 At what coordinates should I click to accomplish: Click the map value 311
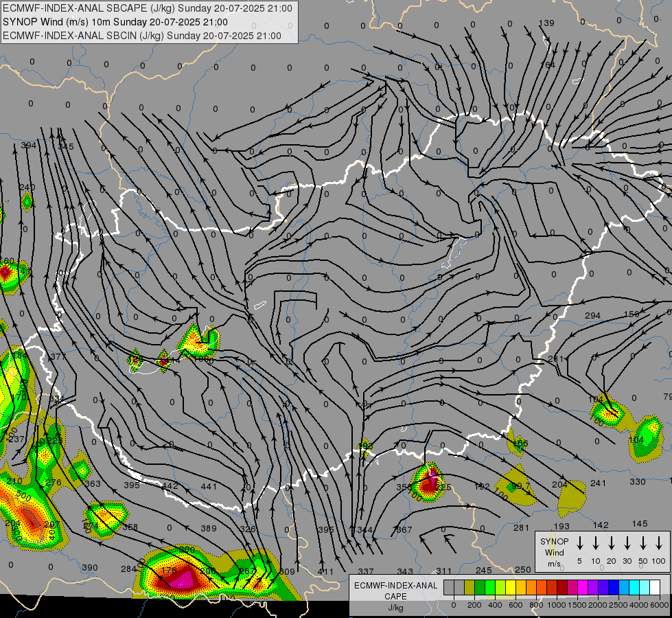444,571
